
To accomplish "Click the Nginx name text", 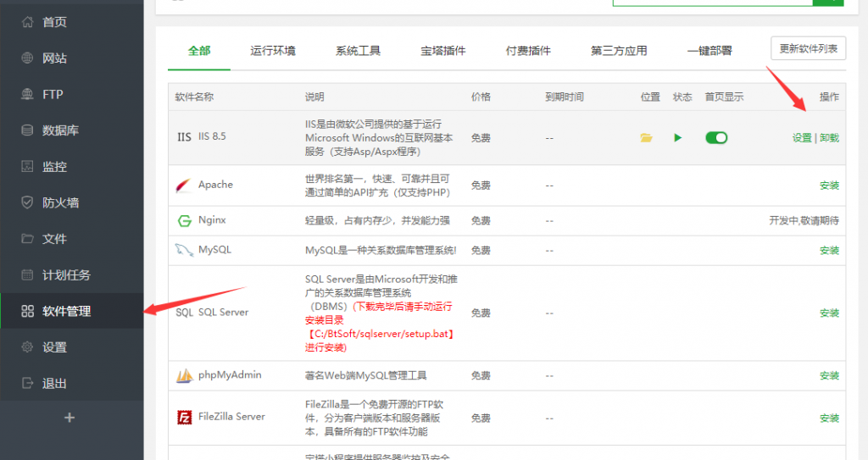I will coord(212,219).
